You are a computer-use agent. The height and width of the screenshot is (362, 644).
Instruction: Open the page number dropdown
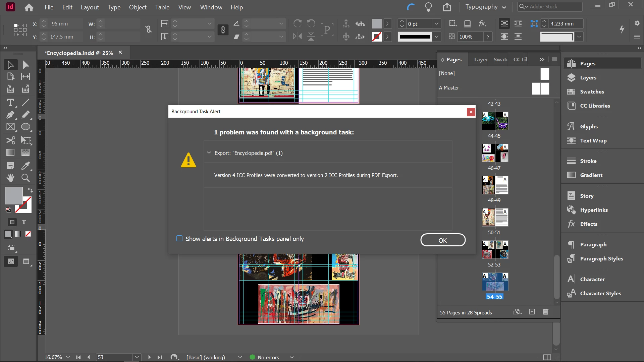[x=137, y=357]
